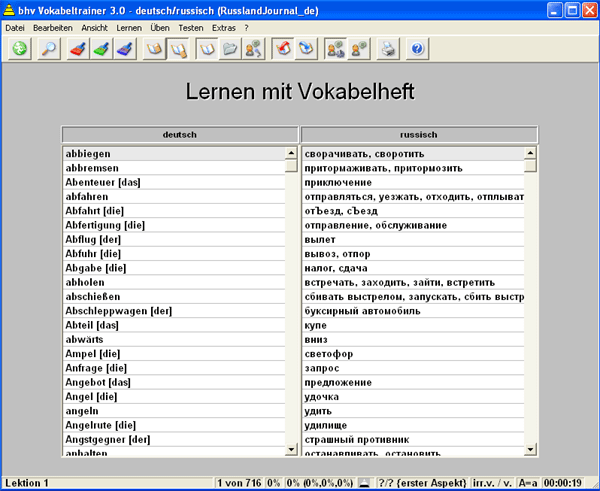Viewport: 600px width, 491px height.
Task: Select 'Ampel [die]' row
Action: point(174,354)
